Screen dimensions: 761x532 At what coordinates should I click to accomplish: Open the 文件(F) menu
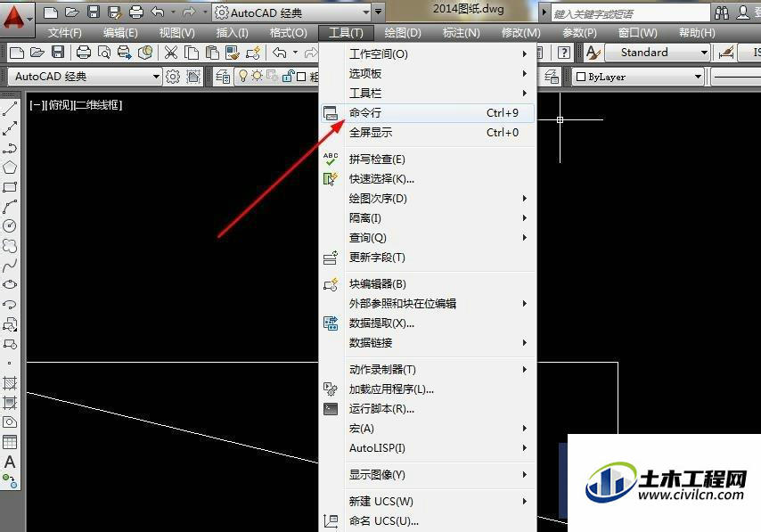click(64, 33)
